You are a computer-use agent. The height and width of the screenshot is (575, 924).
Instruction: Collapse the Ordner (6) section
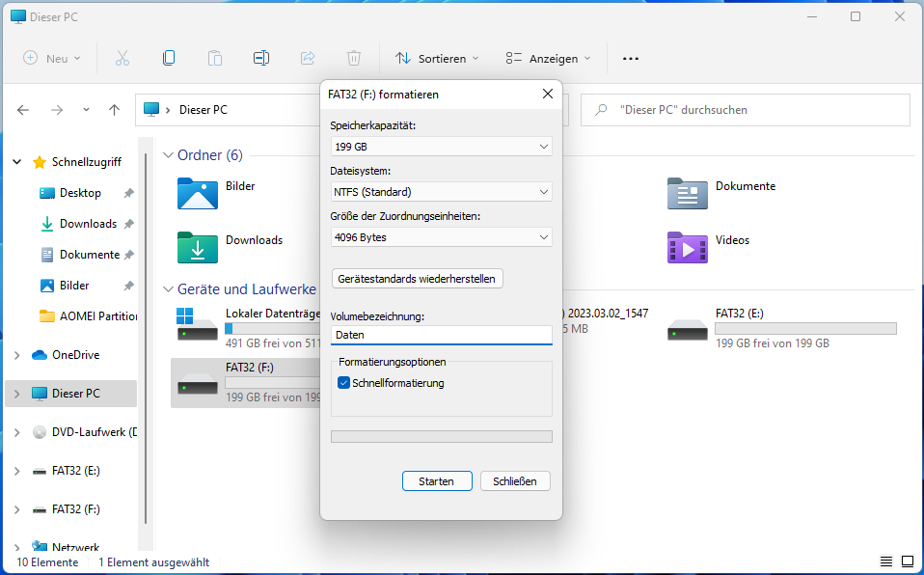[169, 155]
